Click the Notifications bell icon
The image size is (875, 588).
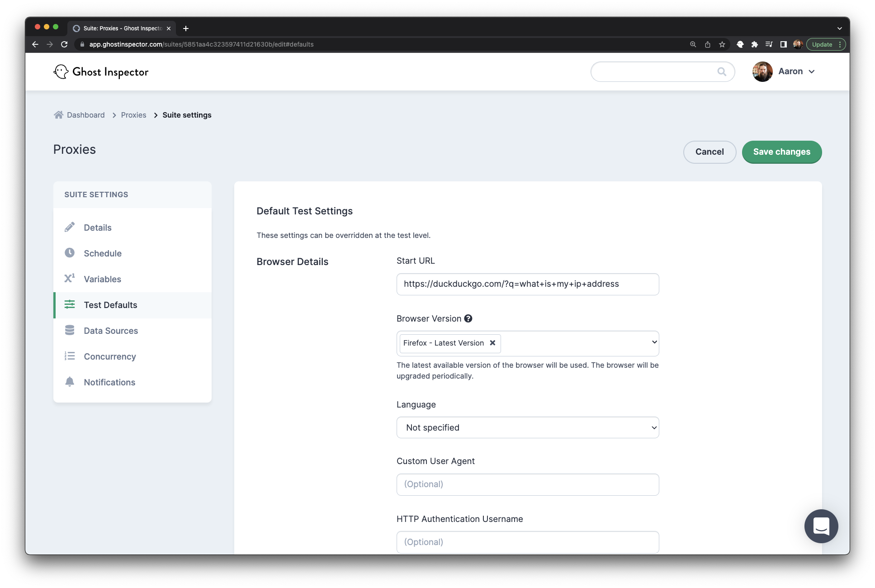70,382
